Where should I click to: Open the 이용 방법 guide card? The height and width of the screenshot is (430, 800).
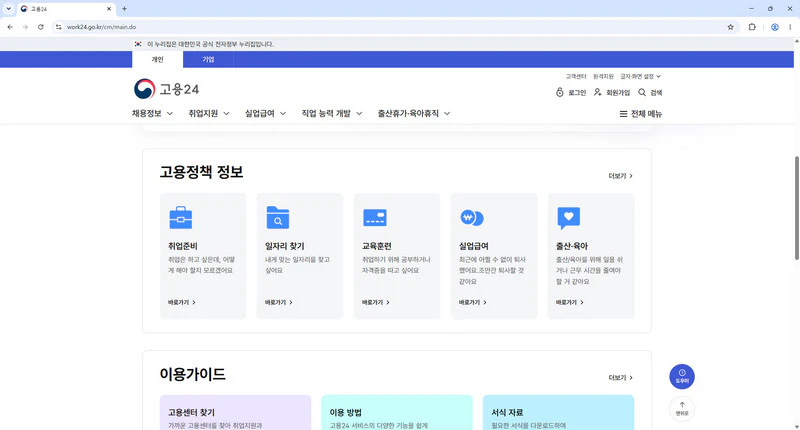click(397, 412)
